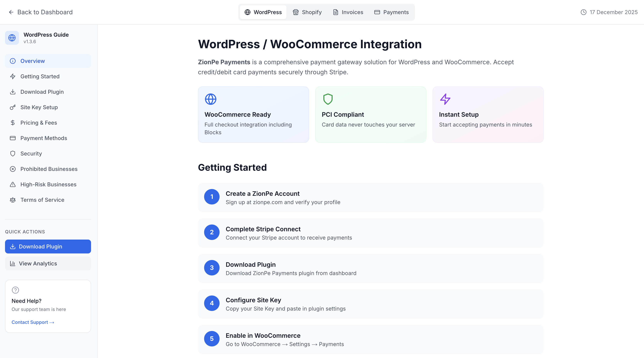This screenshot has height=358, width=644.
Task: Select the Payments tab
Action: 391,12
